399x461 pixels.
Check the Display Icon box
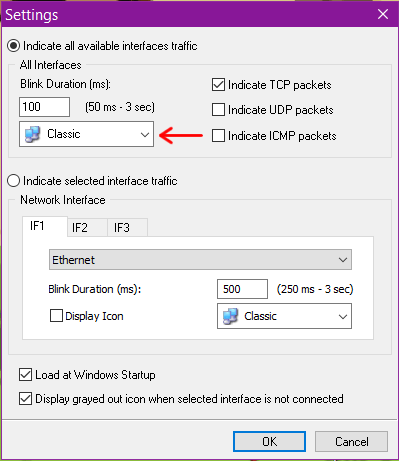point(56,316)
